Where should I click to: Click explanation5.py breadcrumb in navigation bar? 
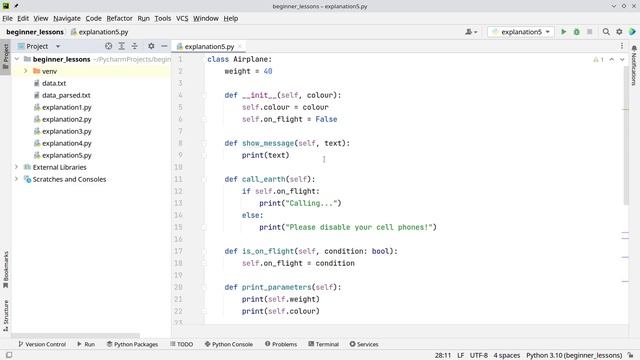click(x=99, y=32)
